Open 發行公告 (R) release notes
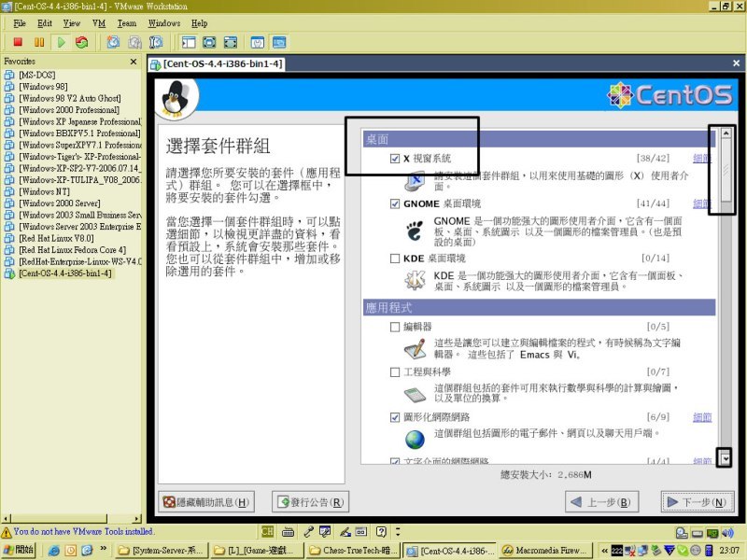The width and height of the screenshot is (747, 560). point(310,502)
